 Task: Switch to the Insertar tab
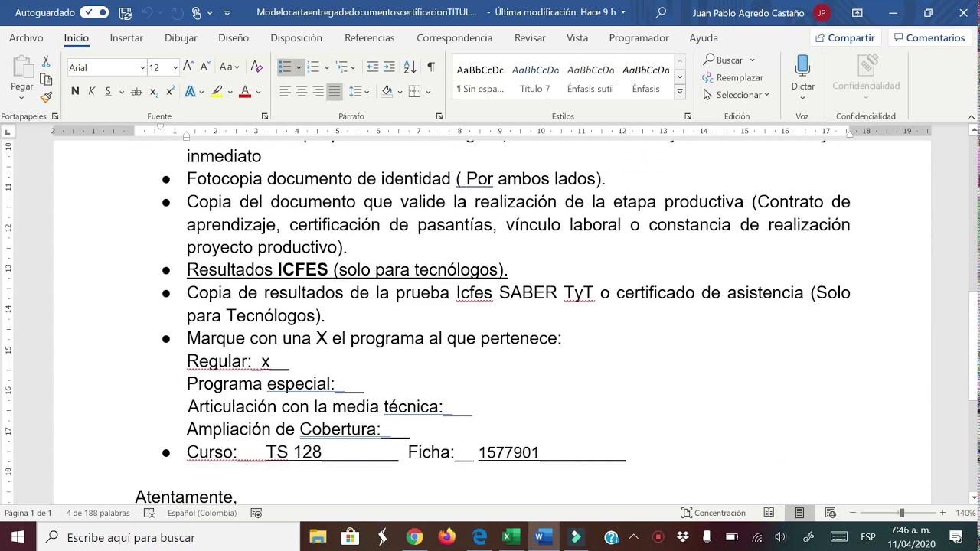(x=126, y=37)
